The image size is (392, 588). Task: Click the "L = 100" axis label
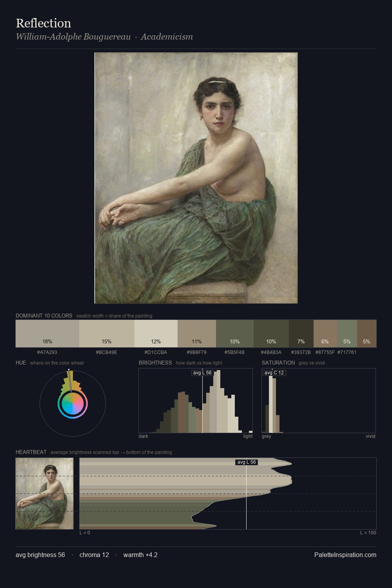(x=368, y=533)
